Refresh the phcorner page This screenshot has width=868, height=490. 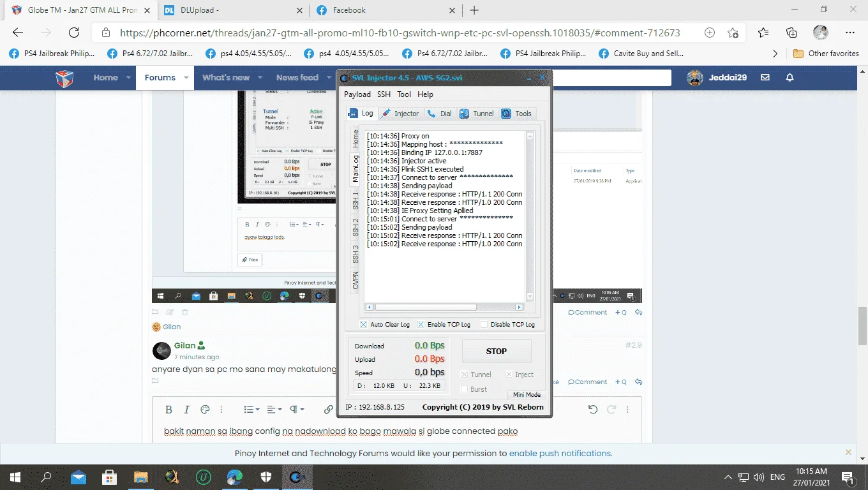click(x=74, y=33)
